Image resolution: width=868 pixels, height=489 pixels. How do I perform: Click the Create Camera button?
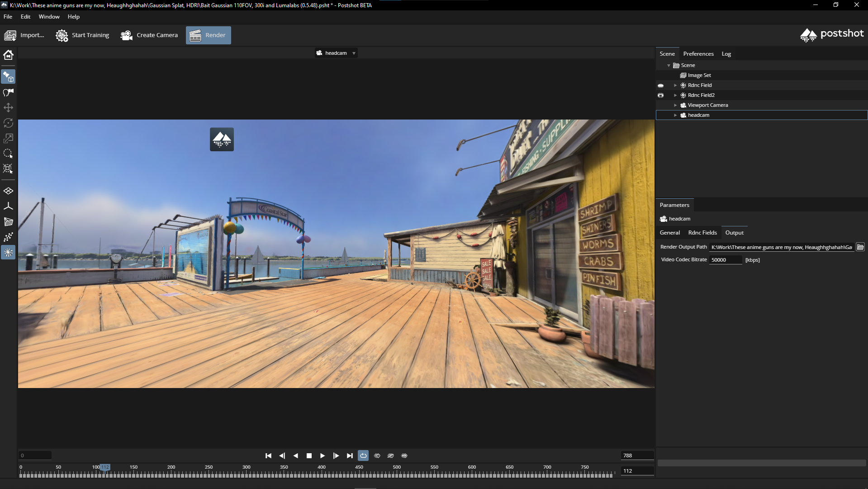point(149,35)
